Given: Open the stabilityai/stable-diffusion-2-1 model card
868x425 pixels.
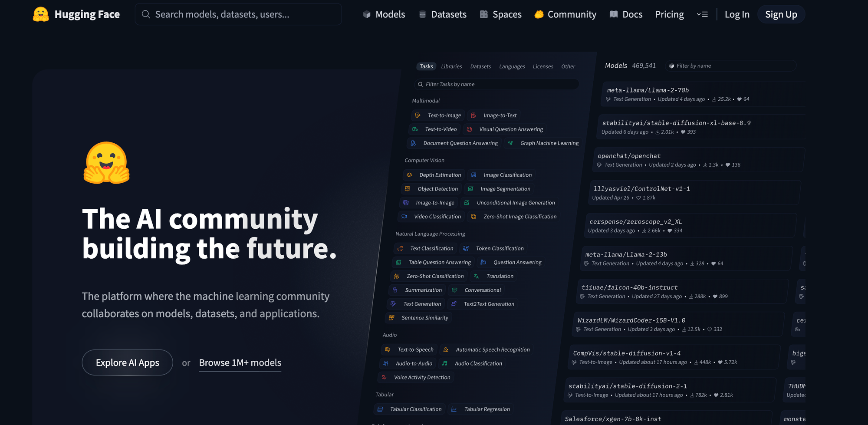Looking at the screenshot, I should click(670, 390).
